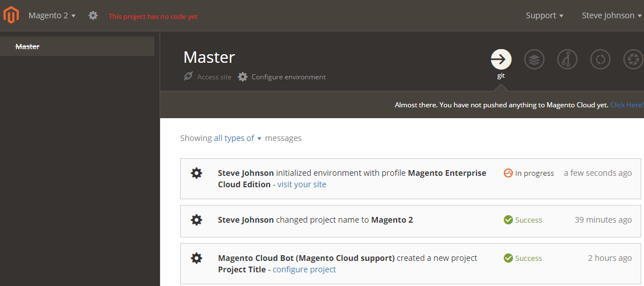
Task: Click the 'git' label under arrow icon
Action: click(501, 76)
